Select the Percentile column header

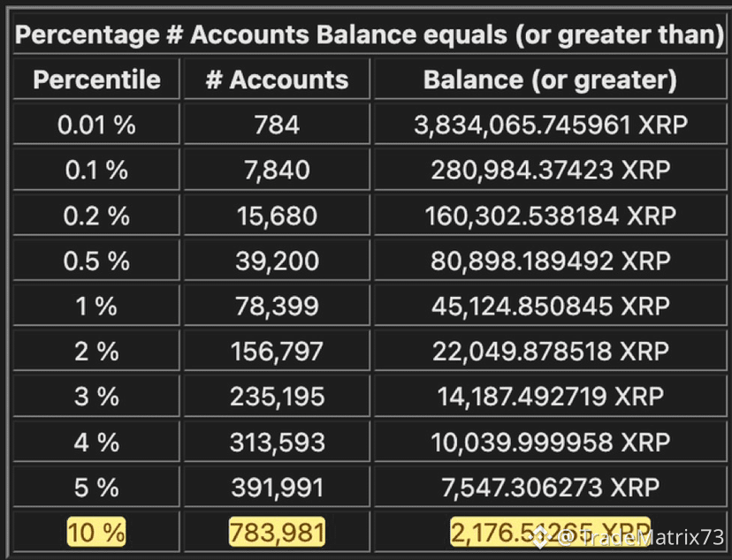coord(96,79)
